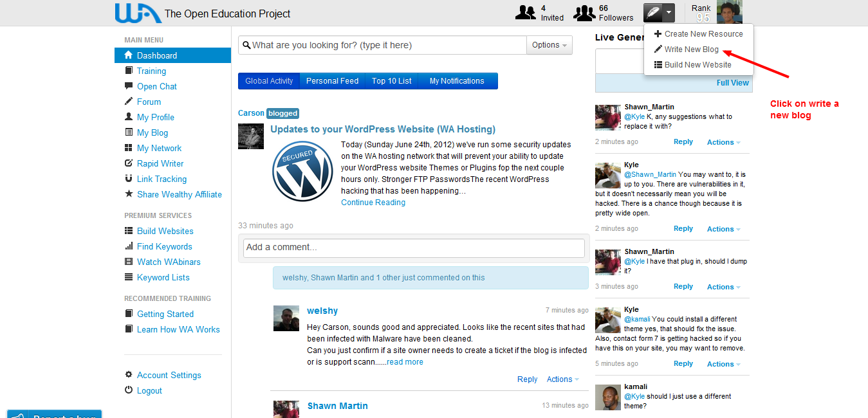Choose Build New Website from menu

[x=697, y=65]
